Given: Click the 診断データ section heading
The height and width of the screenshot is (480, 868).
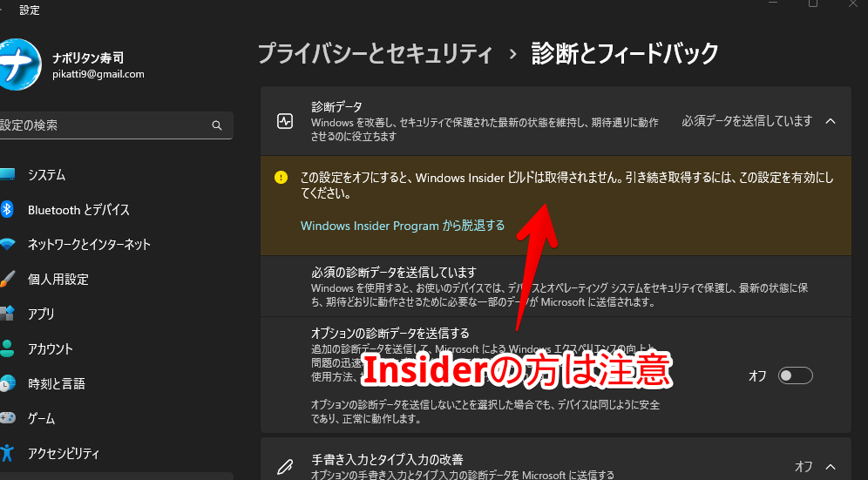Looking at the screenshot, I should coord(336,107).
